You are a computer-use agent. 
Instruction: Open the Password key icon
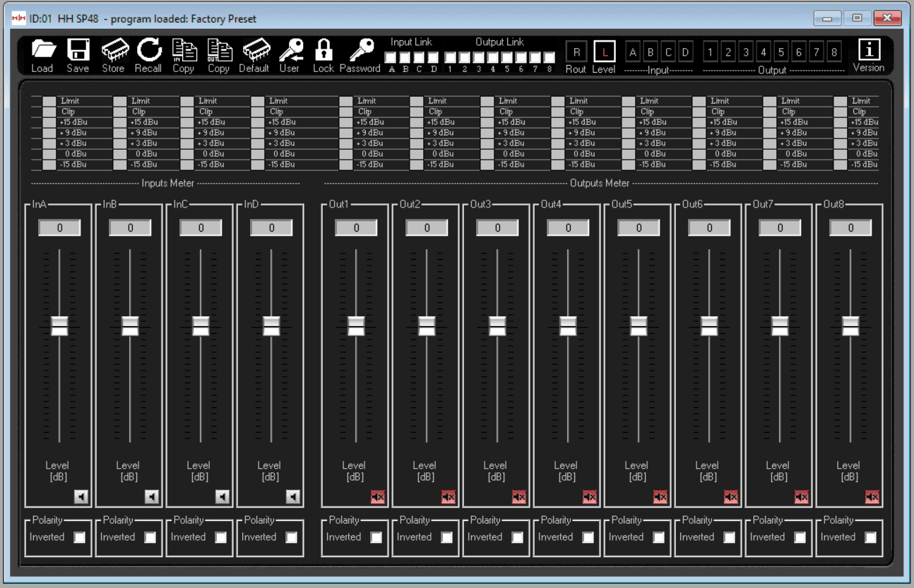pos(361,51)
